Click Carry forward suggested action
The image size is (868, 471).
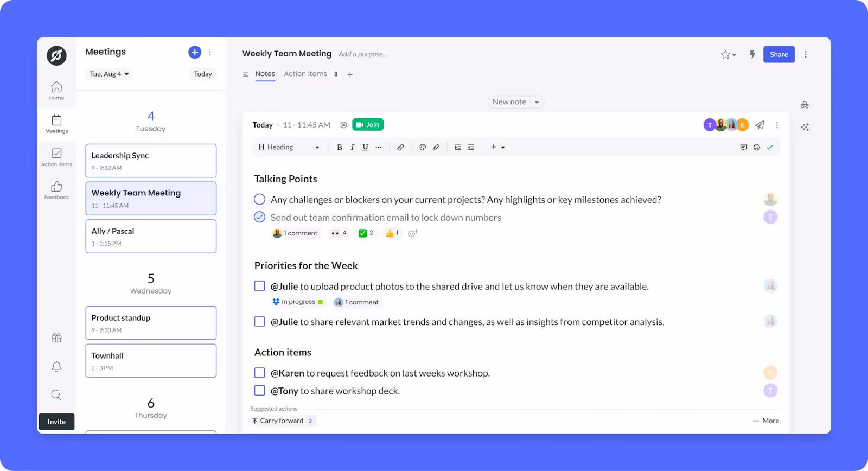click(x=283, y=421)
